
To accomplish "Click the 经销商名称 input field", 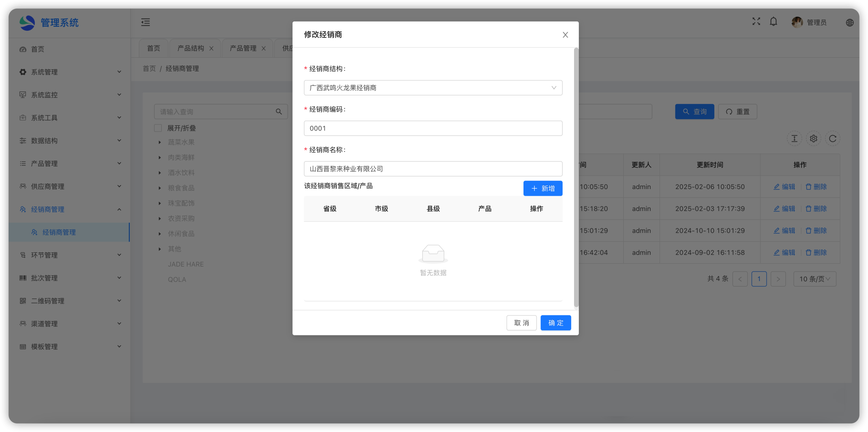I will [433, 169].
